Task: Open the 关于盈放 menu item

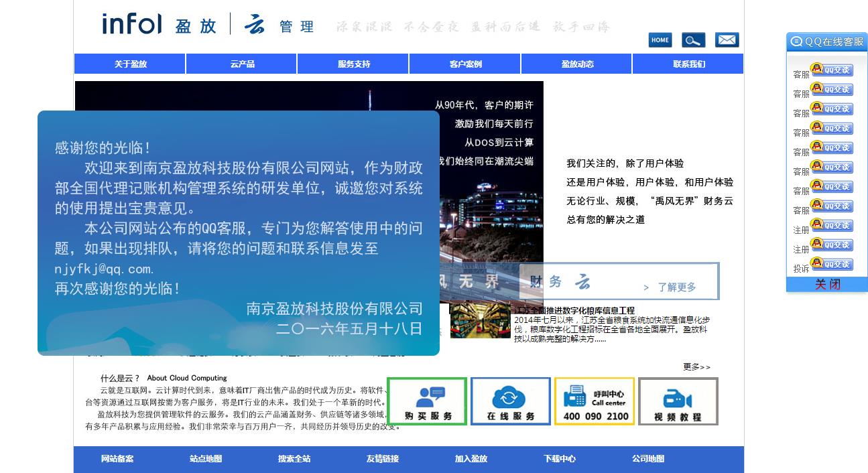Action: click(x=130, y=64)
